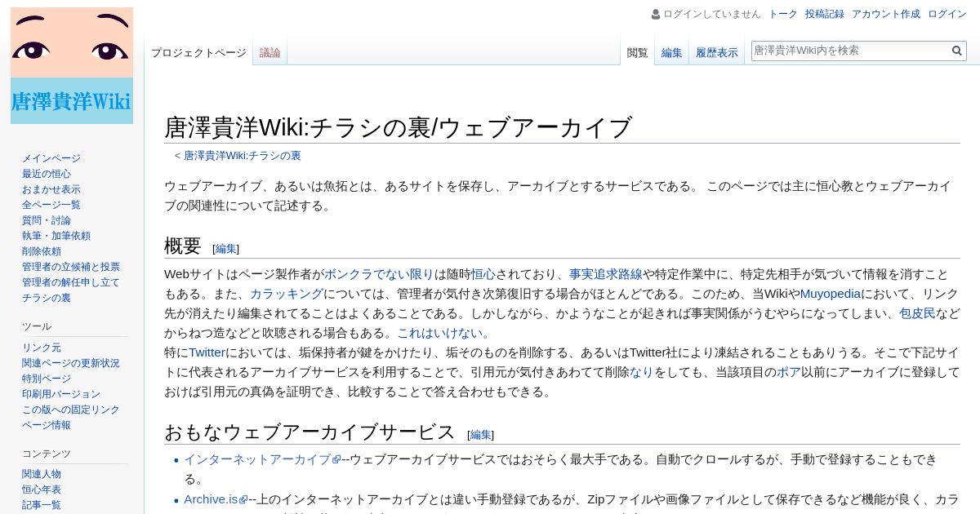Go to メインページ in the sidebar

pos(51,158)
